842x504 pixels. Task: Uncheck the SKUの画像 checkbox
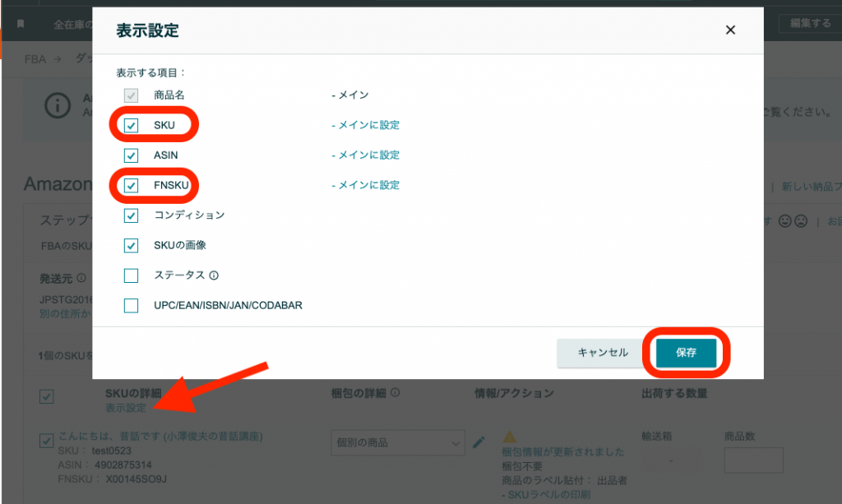pyautogui.click(x=131, y=245)
